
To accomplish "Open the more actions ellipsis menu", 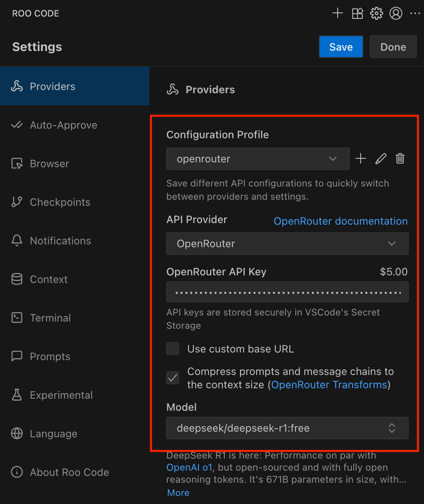I will [415, 13].
